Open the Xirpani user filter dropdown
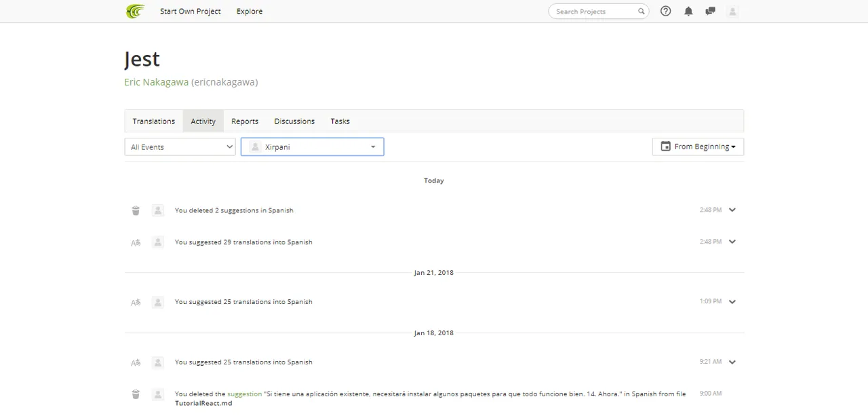Image resolution: width=868 pixels, height=418 pixels. click(313, 147)
